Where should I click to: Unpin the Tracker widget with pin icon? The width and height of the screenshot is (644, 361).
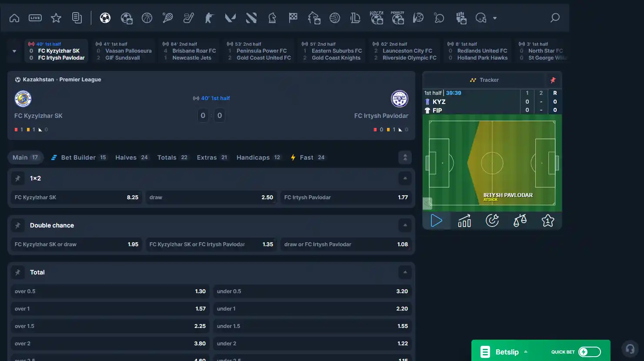pos(553,80)
